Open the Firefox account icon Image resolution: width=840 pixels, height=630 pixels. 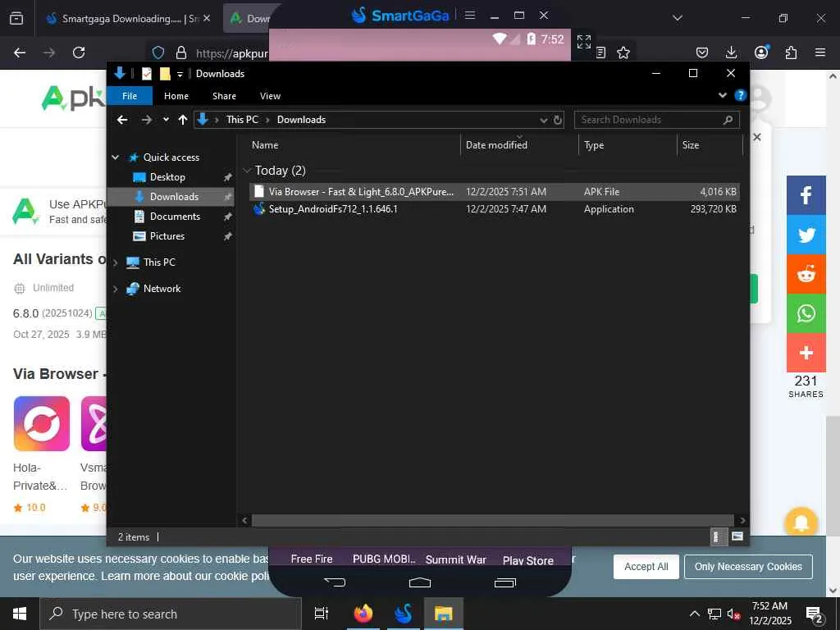[760, 52]
